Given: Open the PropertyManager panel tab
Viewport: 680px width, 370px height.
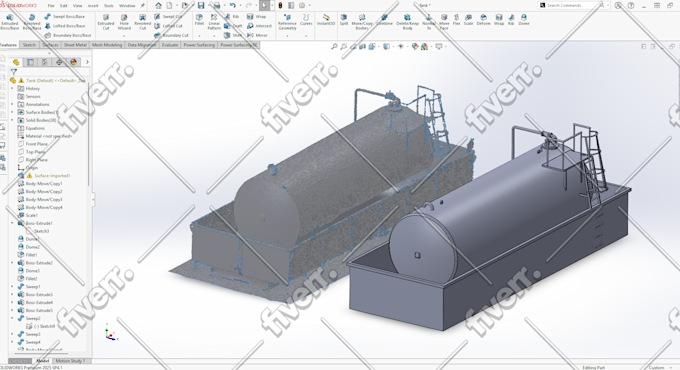Looking at the screenshot, I should (30, 62).
